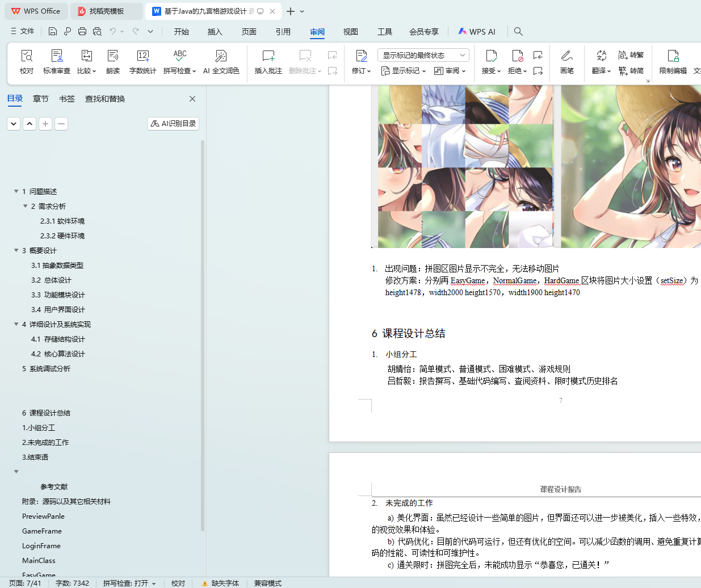
Task: Open print preview from quick toolbar
Action: 97,31
